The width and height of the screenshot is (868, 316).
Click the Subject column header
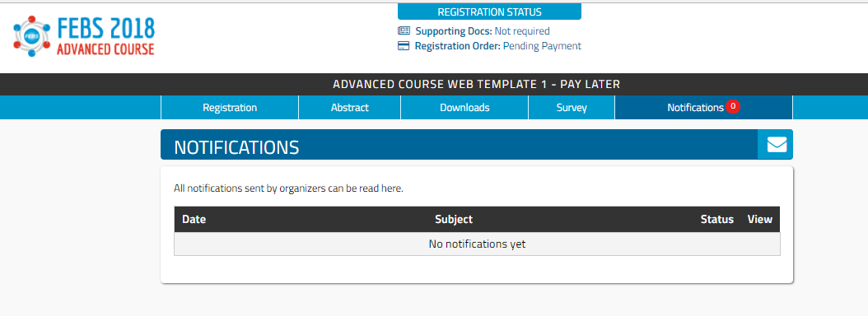(454, 219)
